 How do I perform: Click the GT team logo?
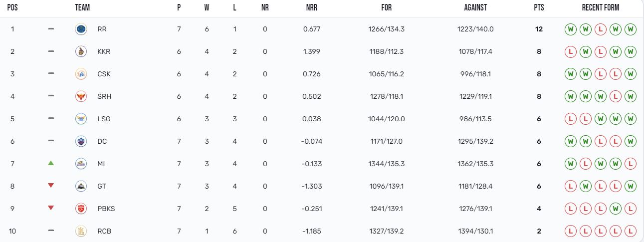[x=80, y=186]
